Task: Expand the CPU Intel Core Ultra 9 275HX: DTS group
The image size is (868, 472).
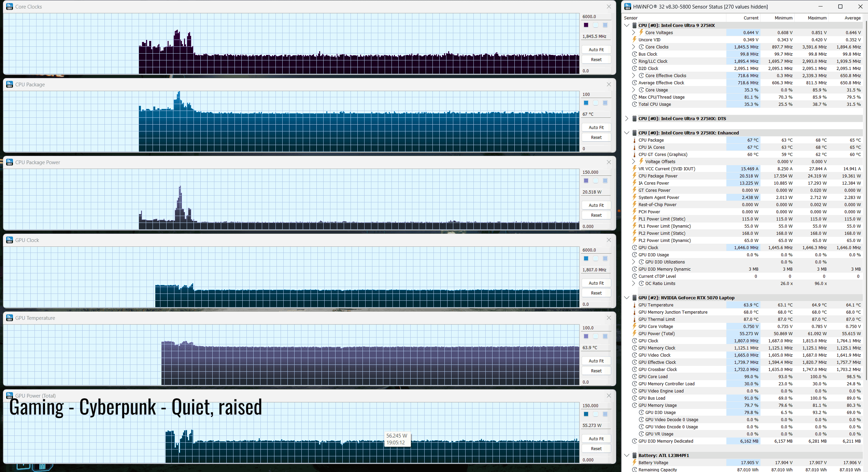Action: [x=627, y=118]
